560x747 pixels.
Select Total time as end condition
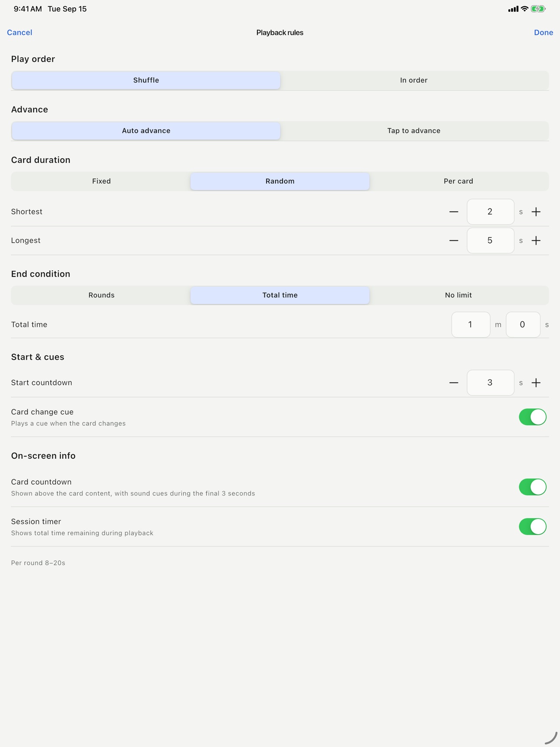[x=280, y=295]
